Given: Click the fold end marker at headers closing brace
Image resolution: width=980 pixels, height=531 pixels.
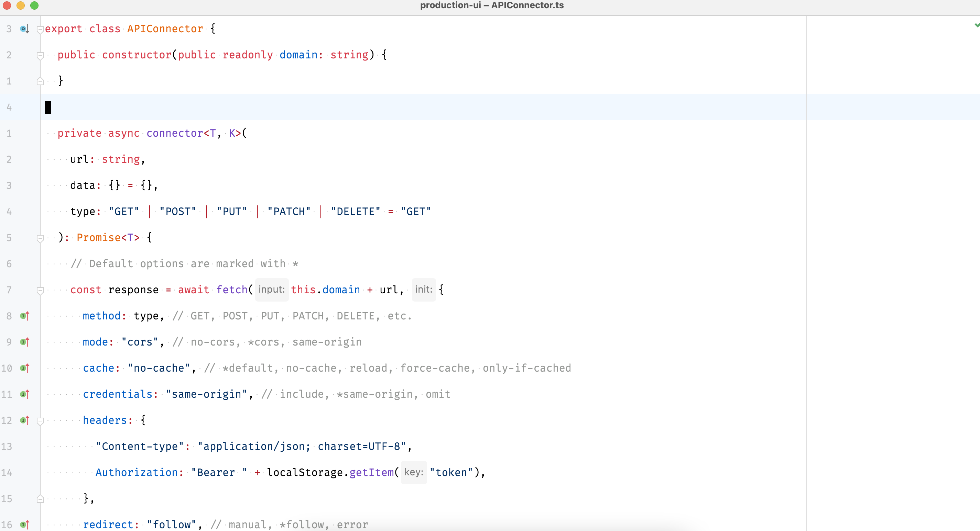Looking at the screenshot, I should click(x=40, y=499).
